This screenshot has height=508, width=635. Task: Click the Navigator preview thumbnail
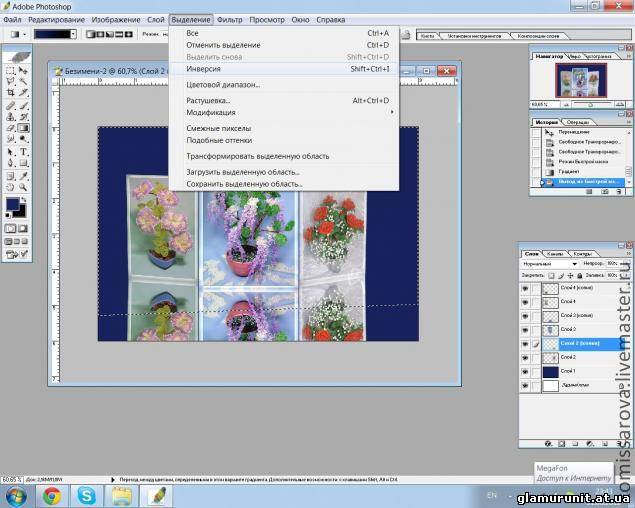[x=581, y=80]
